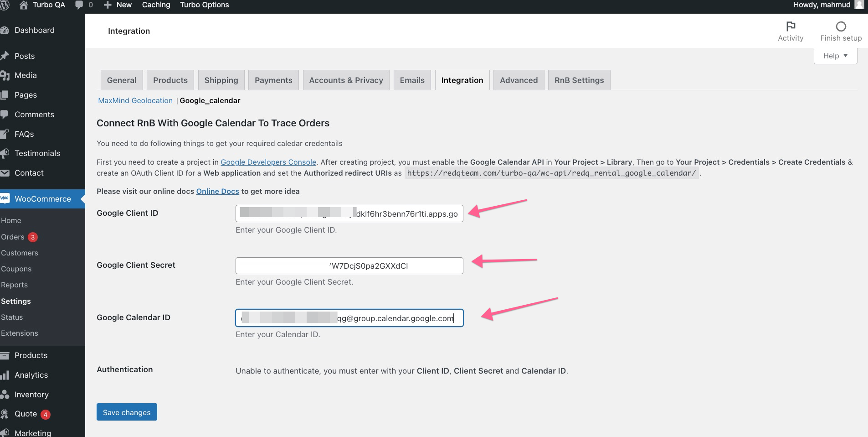This screenshot has width=868, height=437.
Task: Click the WooCommerce Woo logo icon
Action: 5,198
